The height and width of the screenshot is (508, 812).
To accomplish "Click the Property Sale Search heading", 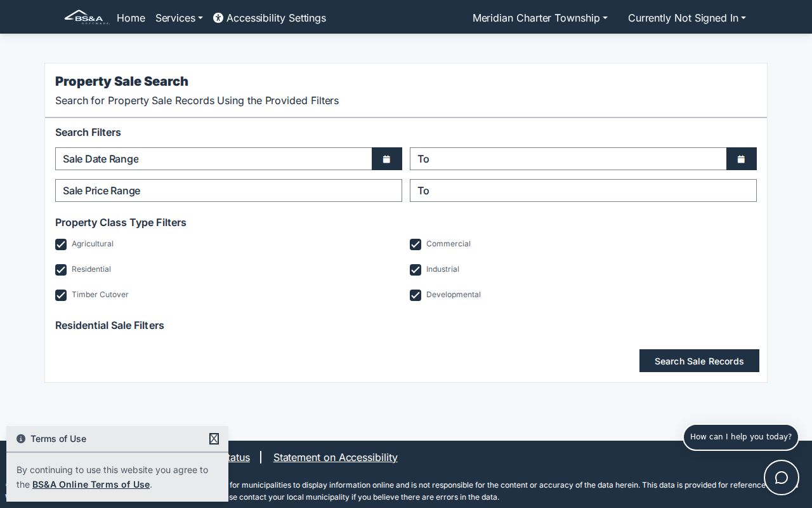I will pos(122,81).
